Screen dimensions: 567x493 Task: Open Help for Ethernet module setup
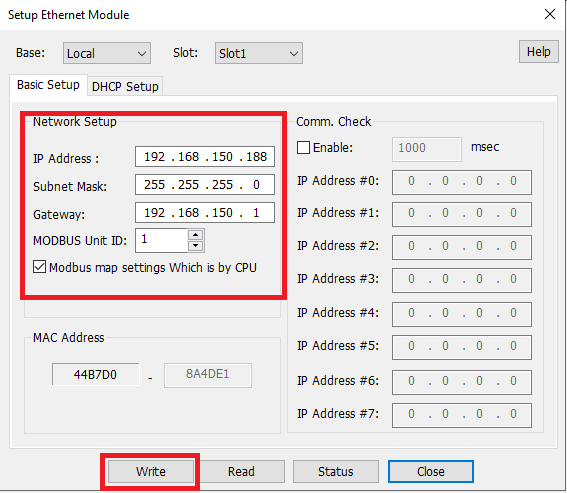click(538, 52)
